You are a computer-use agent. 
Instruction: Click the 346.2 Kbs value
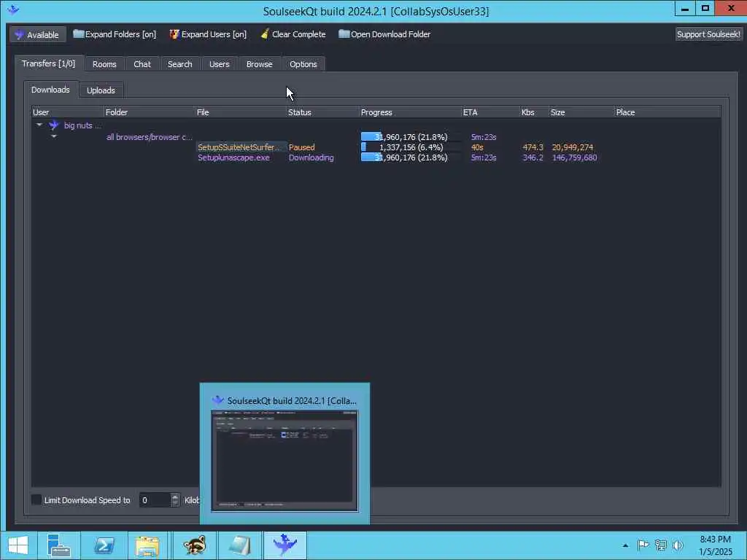(x=533, y=157)
